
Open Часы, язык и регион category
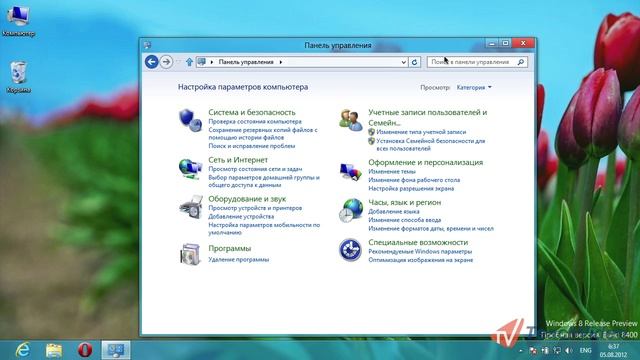point(404,202)
